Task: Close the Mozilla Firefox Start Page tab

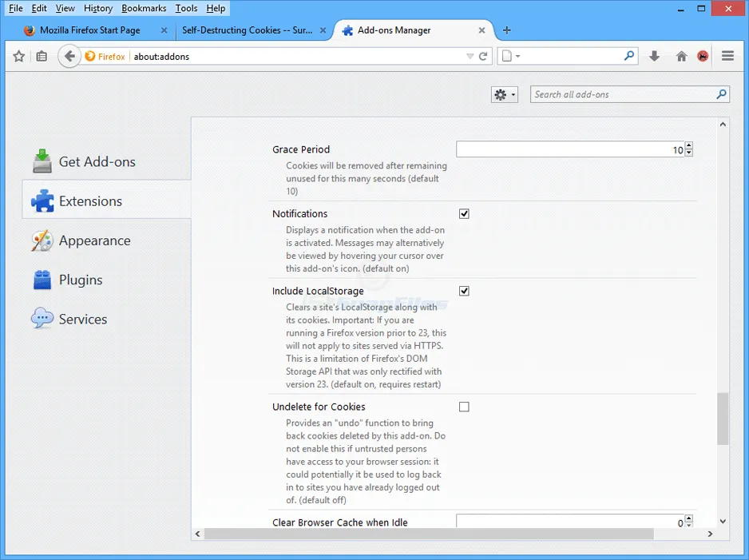Action: click(x=164, y=30)
